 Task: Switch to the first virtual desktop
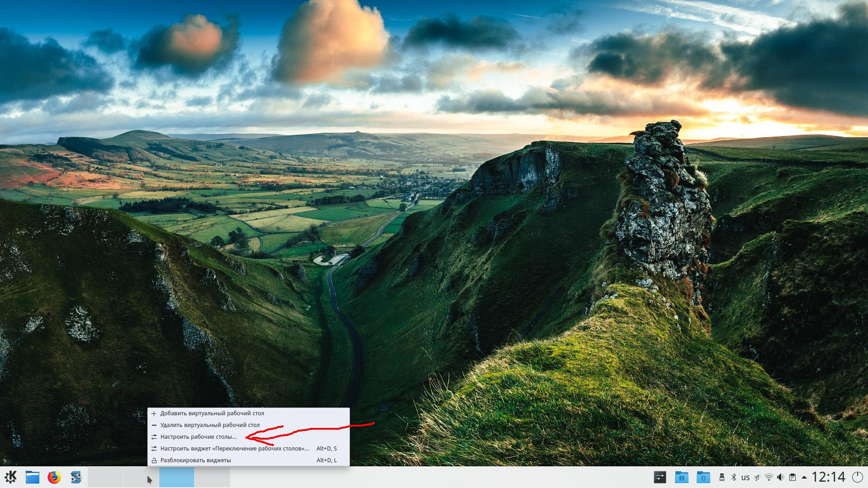tap(105, 477)
